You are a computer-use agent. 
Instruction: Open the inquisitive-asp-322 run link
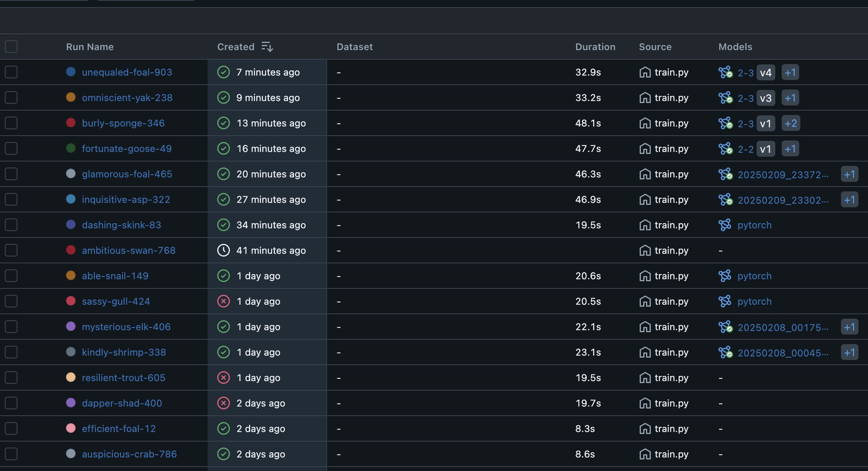click(126, 200)
